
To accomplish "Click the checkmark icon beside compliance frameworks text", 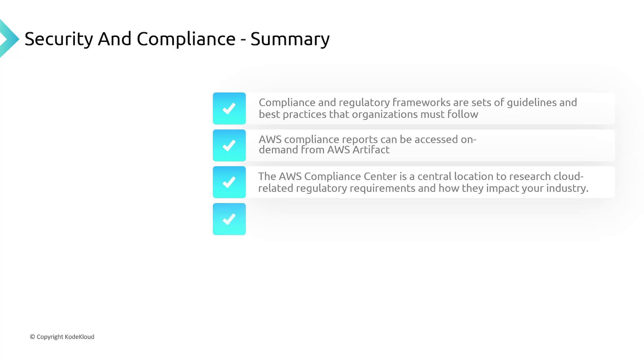I will pyautogui.click(x=229, y=108).
